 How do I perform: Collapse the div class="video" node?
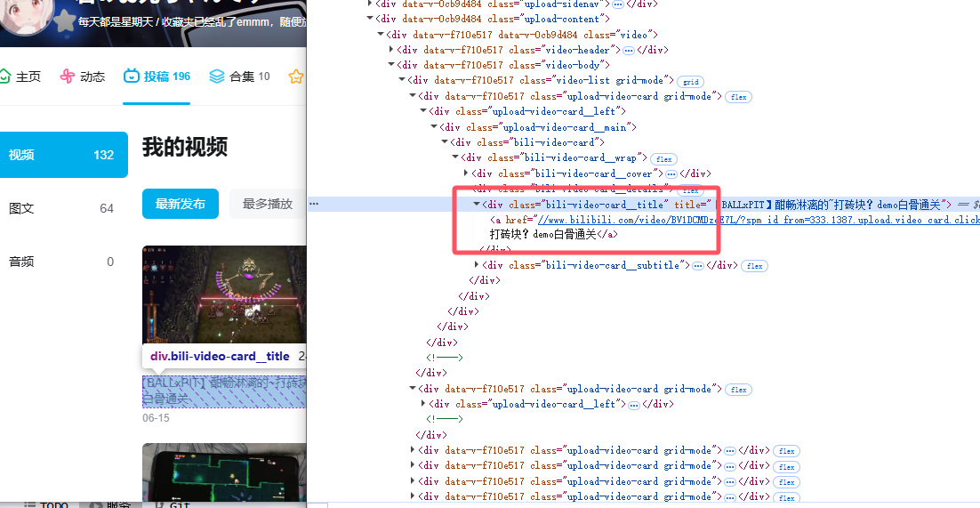(381, 35)
